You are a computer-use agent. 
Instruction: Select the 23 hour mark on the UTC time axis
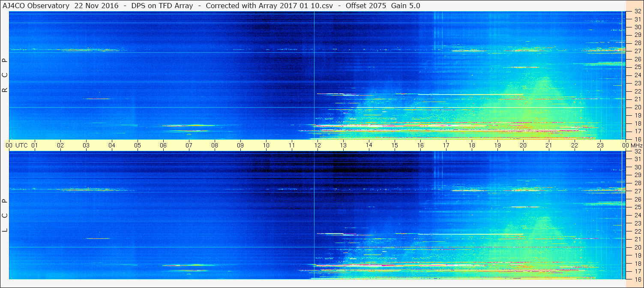click(600, 145)
